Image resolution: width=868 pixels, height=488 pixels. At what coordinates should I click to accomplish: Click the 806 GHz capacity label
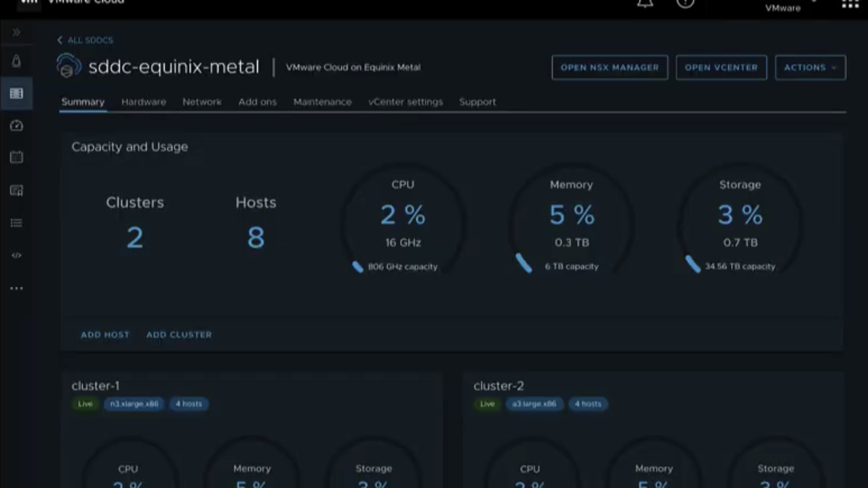point(403,266)
